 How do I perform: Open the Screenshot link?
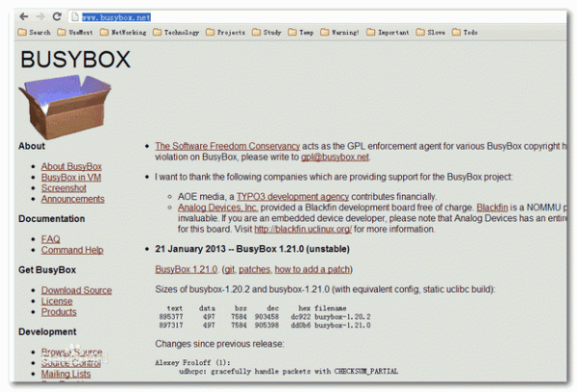[63, 188]
